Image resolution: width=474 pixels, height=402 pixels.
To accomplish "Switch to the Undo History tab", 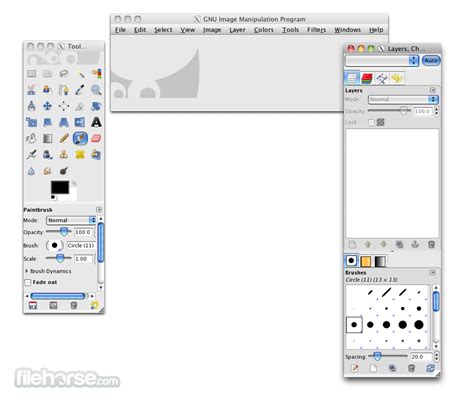I will (397, 78).
